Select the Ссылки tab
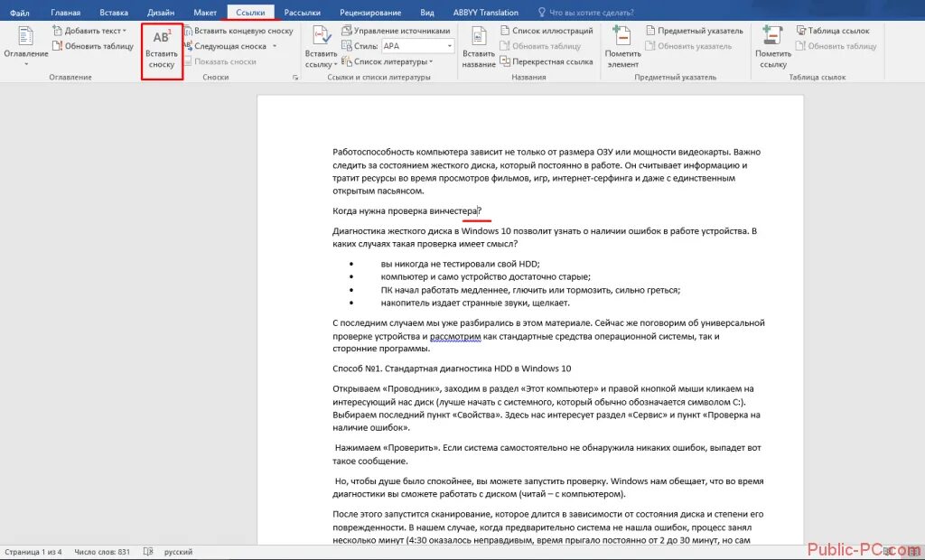Screen dimensions: 925x560 coord(250,13)
